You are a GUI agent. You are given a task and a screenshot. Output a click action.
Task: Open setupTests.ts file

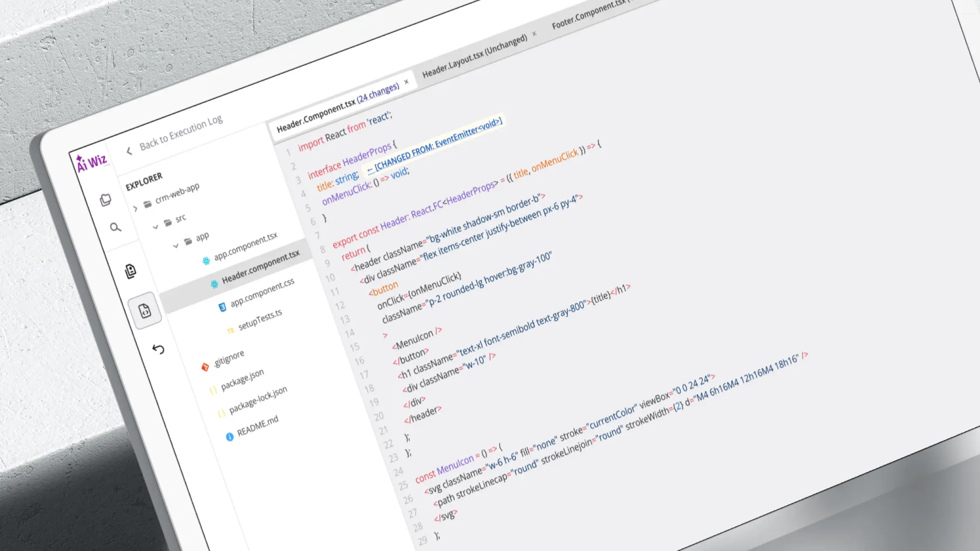click(x=260, y=320)
